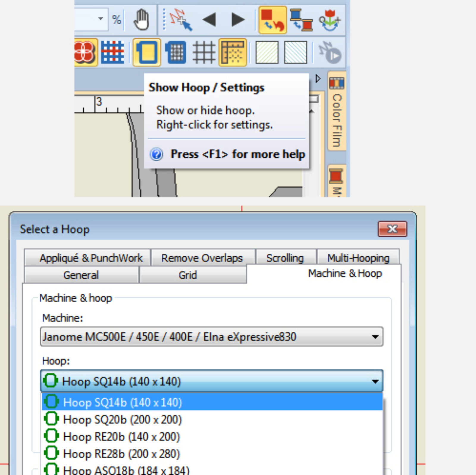Collapse the Hoop dropdown combo box
The height and width of the screenshot is (475, 476).
(212, 381)
